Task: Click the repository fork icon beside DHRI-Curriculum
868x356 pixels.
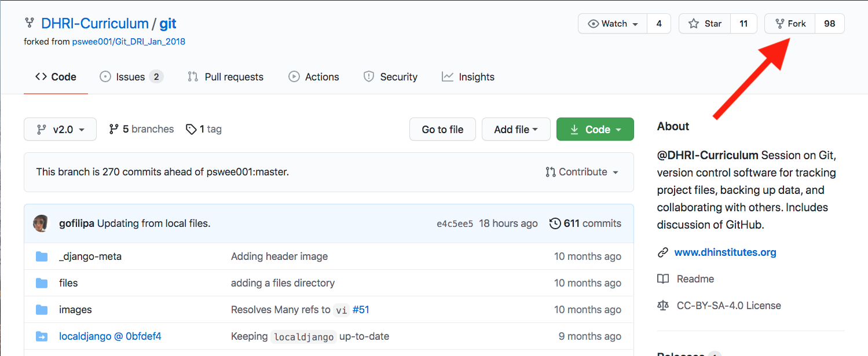Action: [29, 23]
